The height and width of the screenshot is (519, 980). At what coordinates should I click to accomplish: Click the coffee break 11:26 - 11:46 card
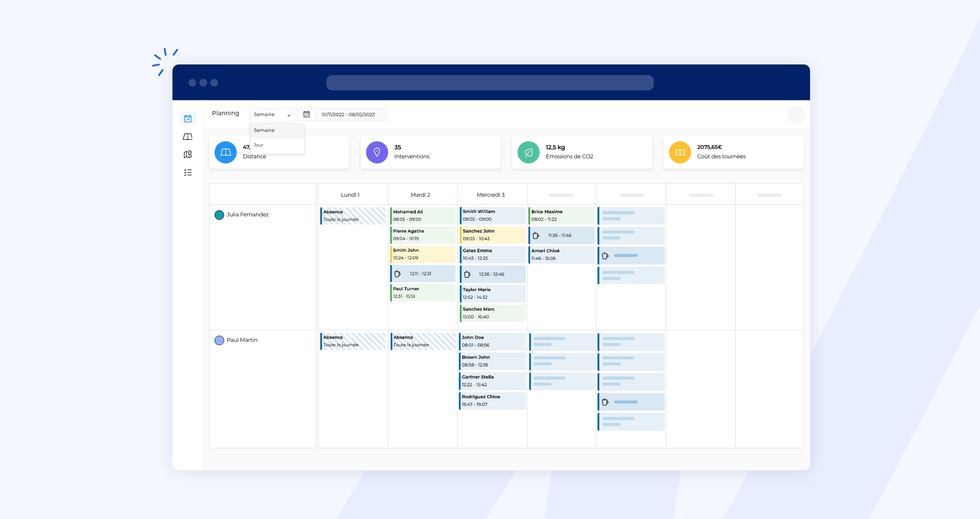pos(561,235)
